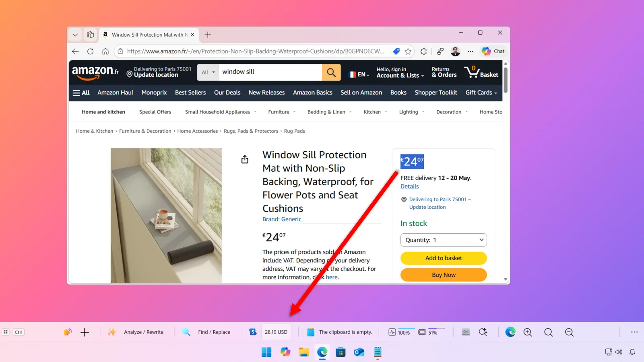Click the browser address bar URL
The image size is (644, 362).
[256, 51]
